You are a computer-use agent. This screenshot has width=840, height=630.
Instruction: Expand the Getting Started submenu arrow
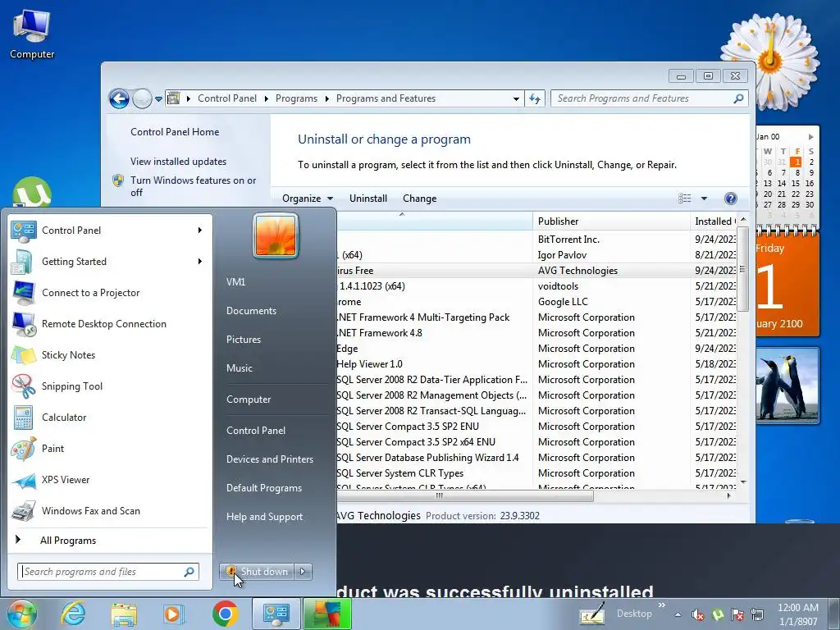tap(200, 262)
